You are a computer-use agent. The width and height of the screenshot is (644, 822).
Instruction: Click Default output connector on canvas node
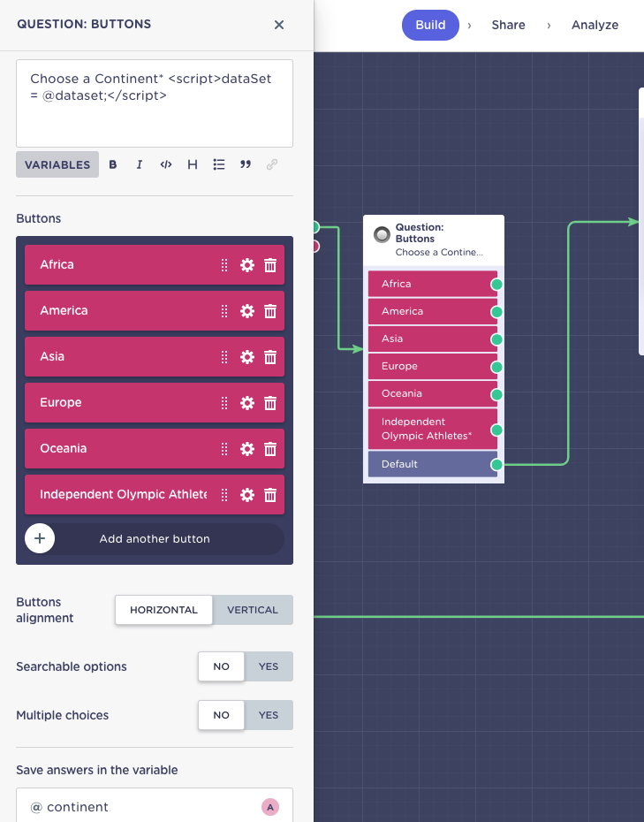click(496, 464)
